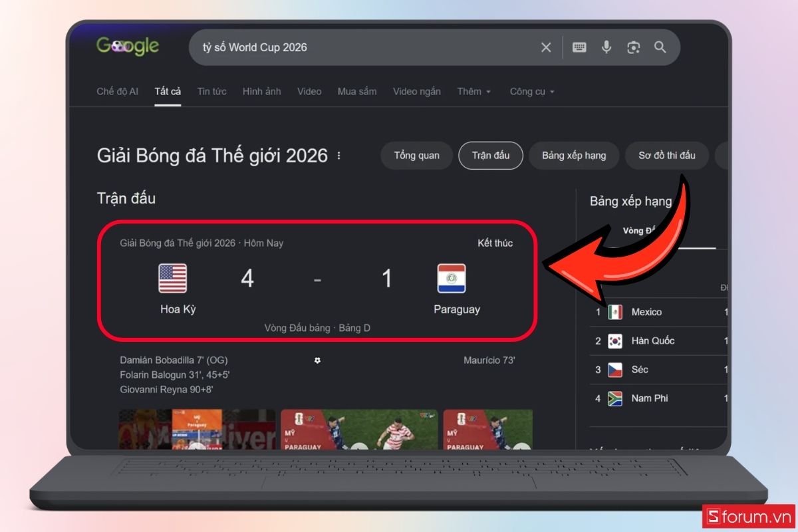Click the Kết thúc match status
The image size is (798, 532).
(x=495, y=243)
